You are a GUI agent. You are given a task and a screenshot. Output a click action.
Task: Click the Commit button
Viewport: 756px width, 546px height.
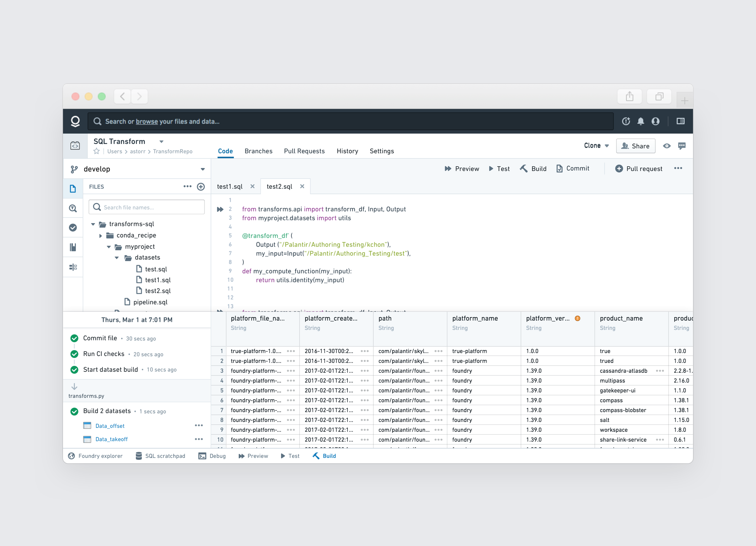(573, 169)
